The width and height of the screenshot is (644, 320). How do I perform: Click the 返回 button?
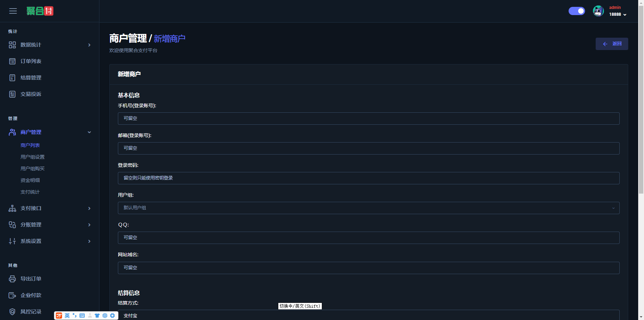pyautogui.click(x=612, y=44)
